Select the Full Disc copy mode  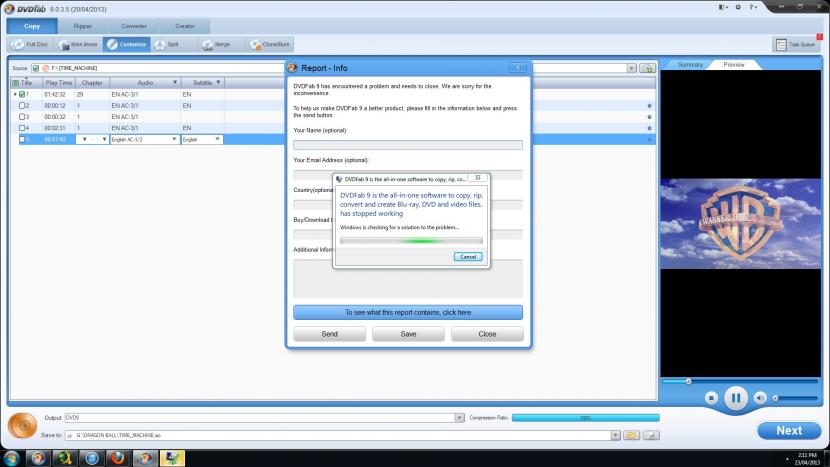pyautogui.click(x=30, y=44)
